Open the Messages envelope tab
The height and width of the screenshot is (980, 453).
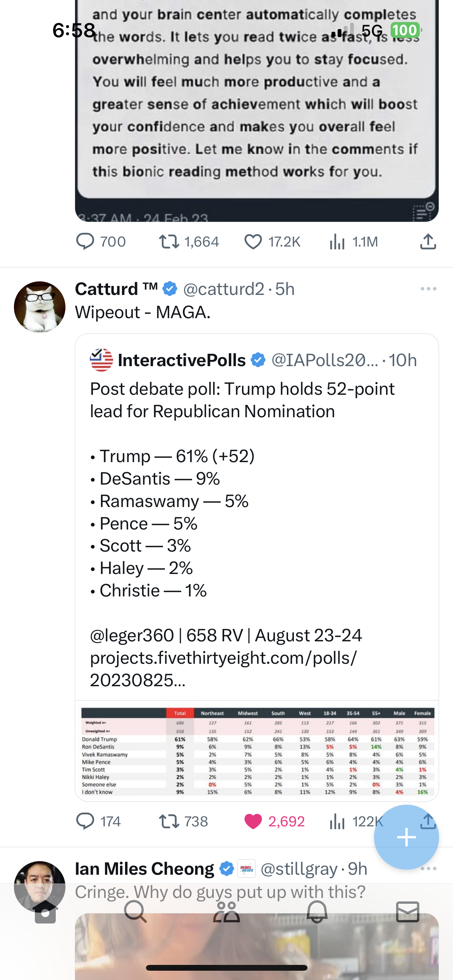[x=408, y=912]
